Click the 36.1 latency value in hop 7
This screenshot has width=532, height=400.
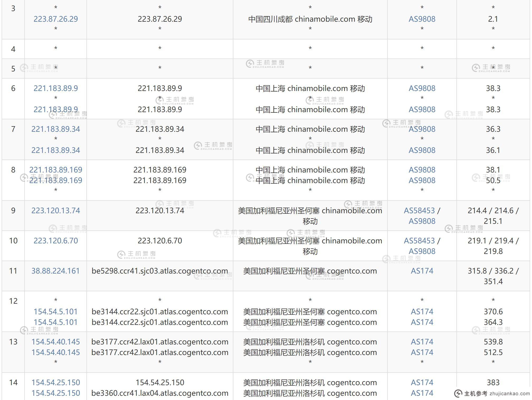pyautogui.click(x=493, y=150)
